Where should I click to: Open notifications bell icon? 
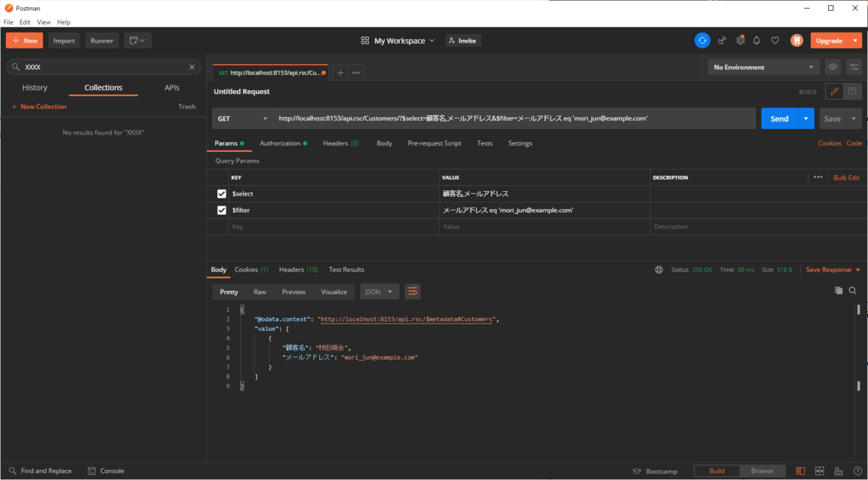(757, 41)
